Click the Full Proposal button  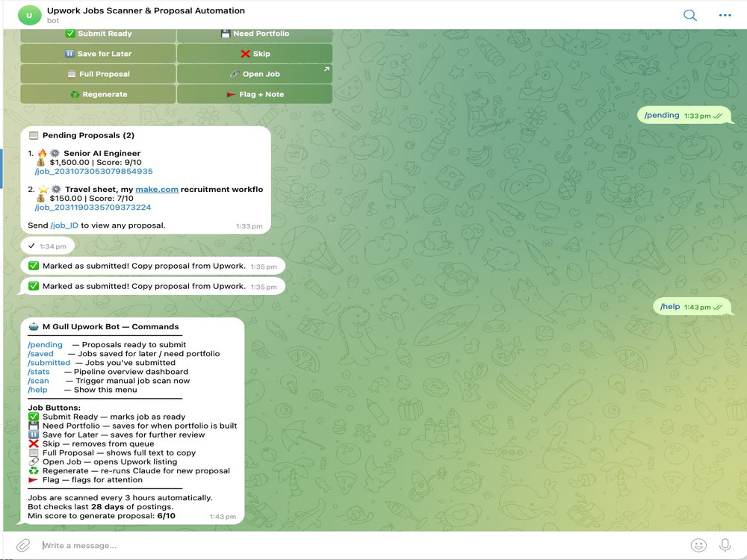tap(98, 74)
